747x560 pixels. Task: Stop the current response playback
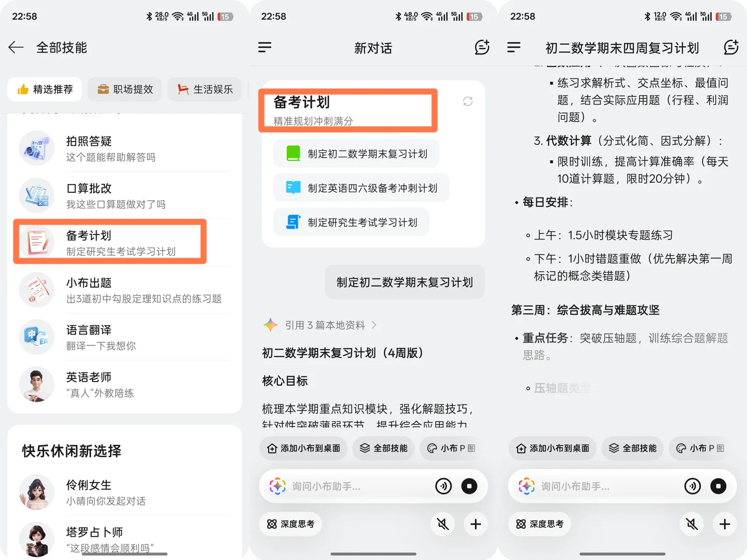coord(469,486)
